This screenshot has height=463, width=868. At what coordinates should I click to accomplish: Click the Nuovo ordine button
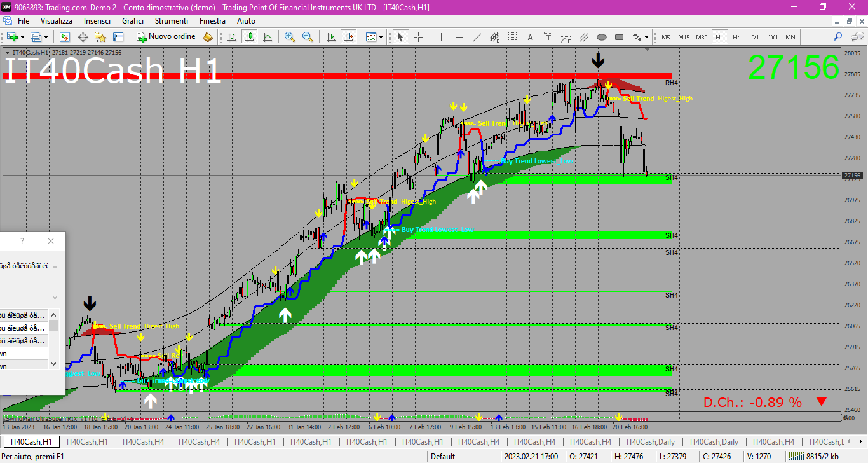[x=166, y=37]
